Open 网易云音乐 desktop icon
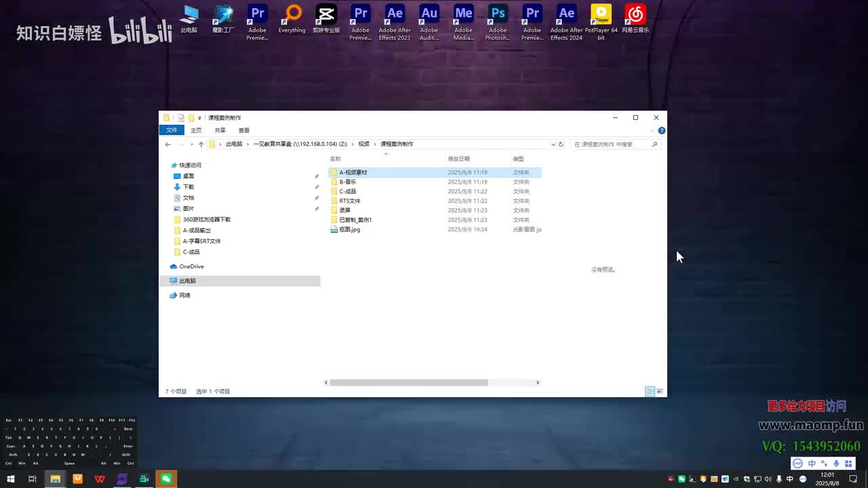This screenshot has width=868, height=488. [635, 19]
